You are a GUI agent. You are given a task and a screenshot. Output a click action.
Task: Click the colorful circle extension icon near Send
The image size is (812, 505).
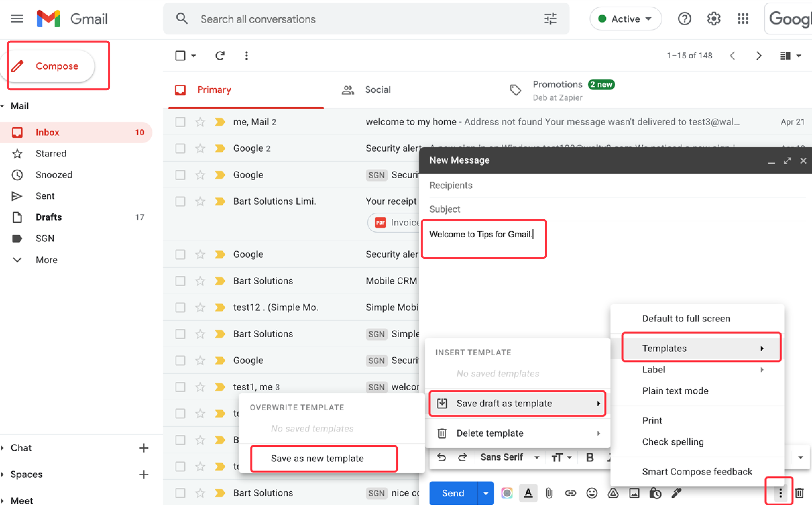(507, 493)
